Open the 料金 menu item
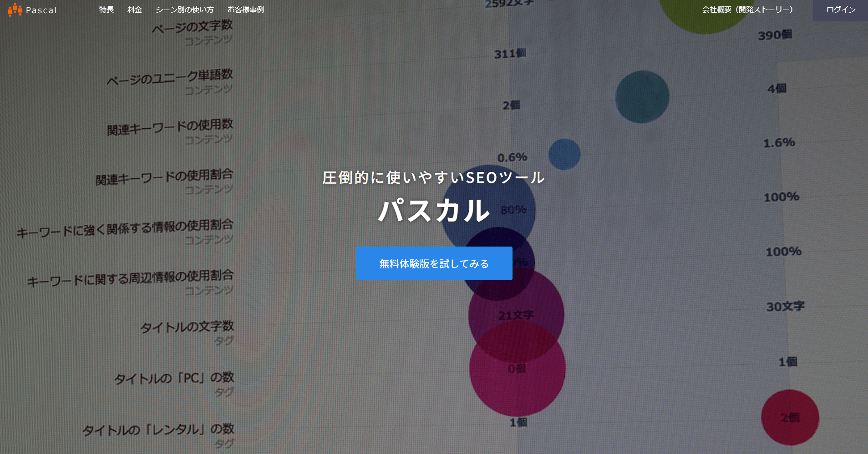868x454 pixels. pyautogui.click(x=135, y=10)
